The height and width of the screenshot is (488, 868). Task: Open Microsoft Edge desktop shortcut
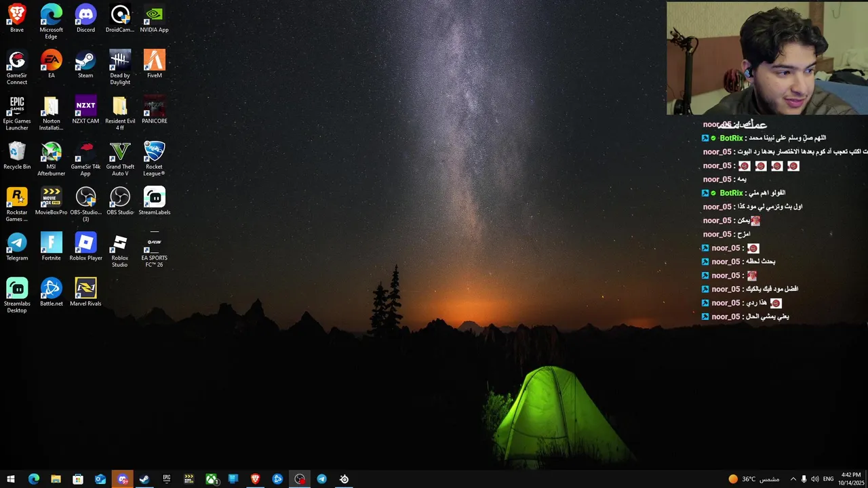[x=51, y=22]
